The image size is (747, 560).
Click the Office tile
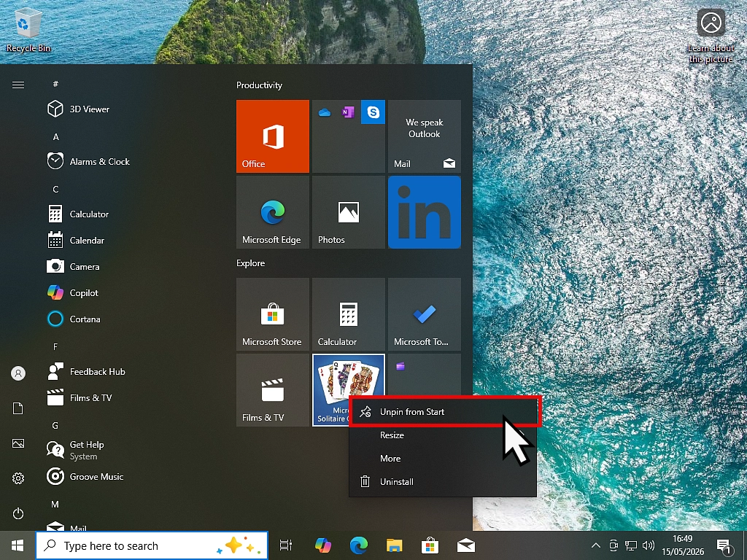click(273, 136)
